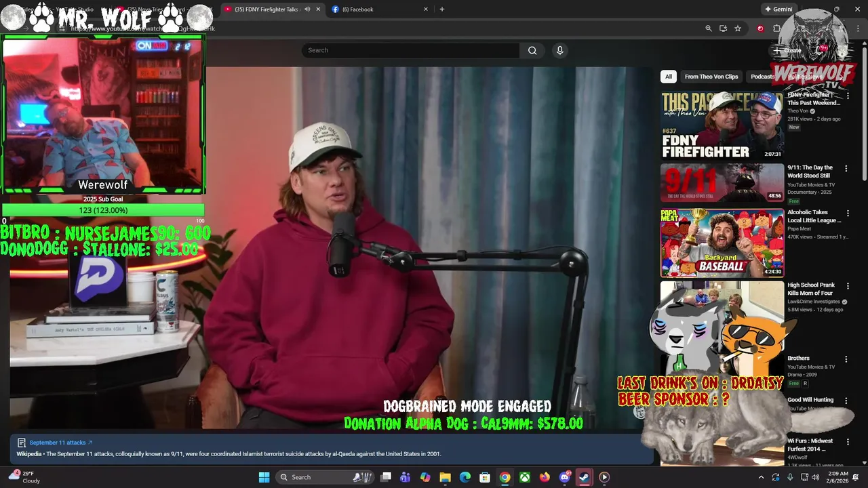Open Task View from the taskbar
The width and height of the screenshot is (868, 488).
click(386, 477)
